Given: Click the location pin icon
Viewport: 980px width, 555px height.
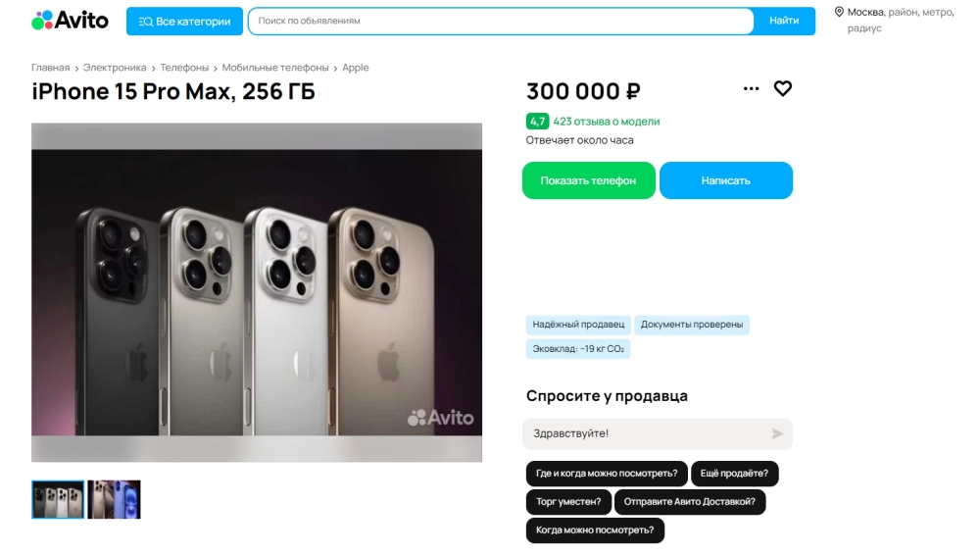Looking at the screenshot, I should click(x=839, y=12).
